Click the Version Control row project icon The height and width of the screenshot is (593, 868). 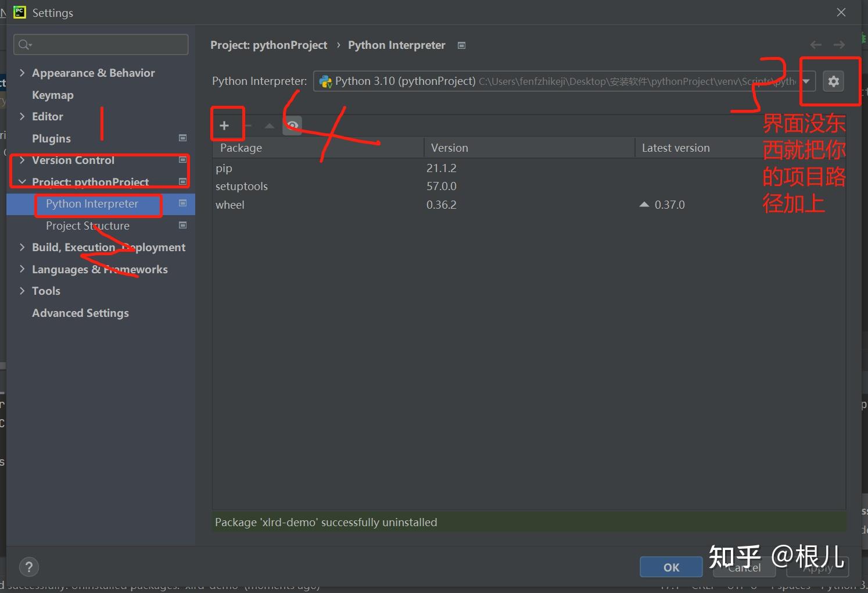183,160
